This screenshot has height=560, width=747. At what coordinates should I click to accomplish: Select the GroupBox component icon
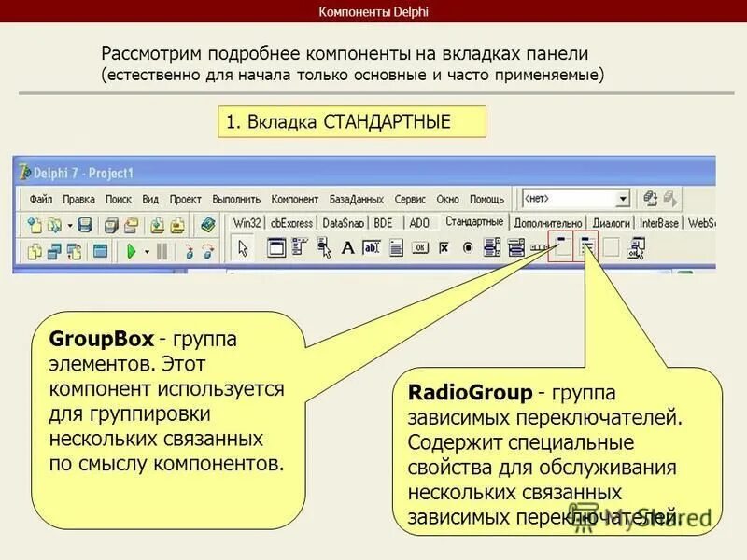pyautogui.click(x=562, y=248)
